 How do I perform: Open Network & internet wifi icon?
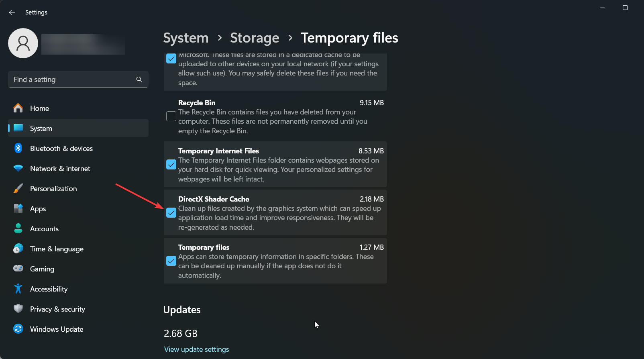[18, 168]
